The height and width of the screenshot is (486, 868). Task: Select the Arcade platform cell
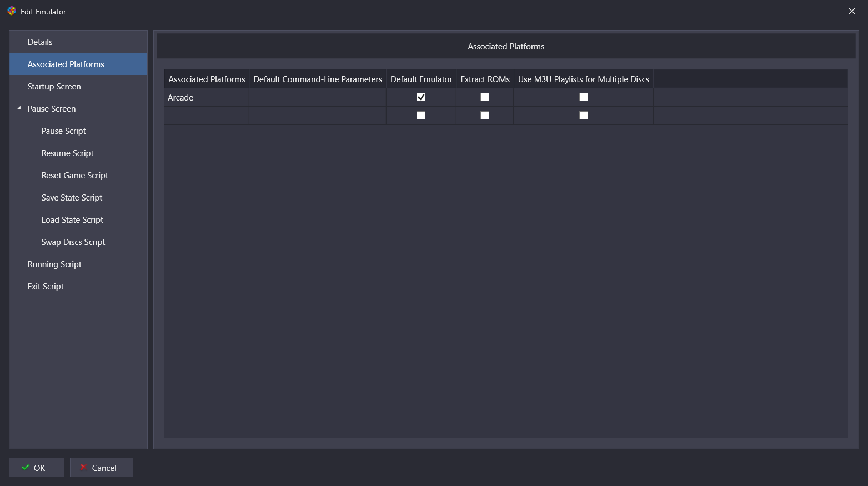[x=207, y=97]
